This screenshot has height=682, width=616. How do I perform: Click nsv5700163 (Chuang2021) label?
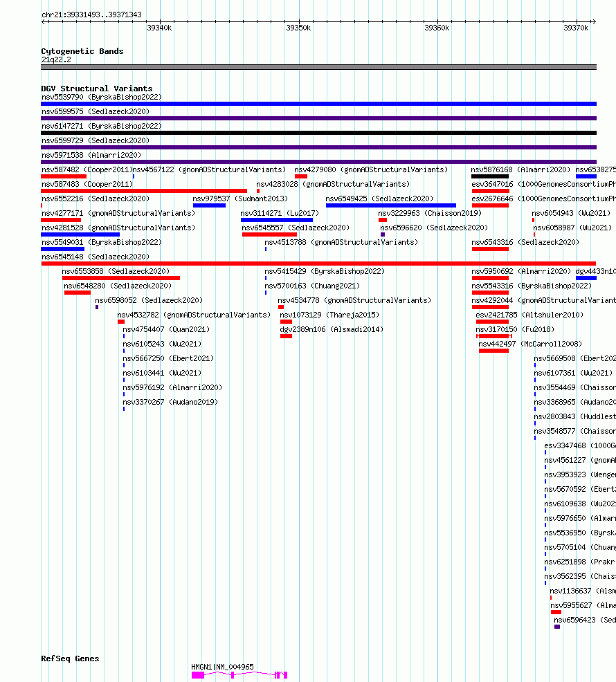(312, 286)
